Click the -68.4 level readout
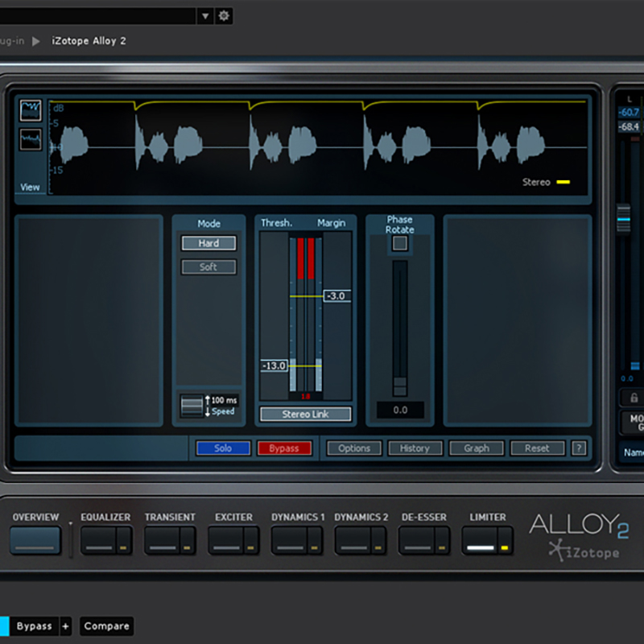This screenshot has height=644, width=644. pos(629,126)
